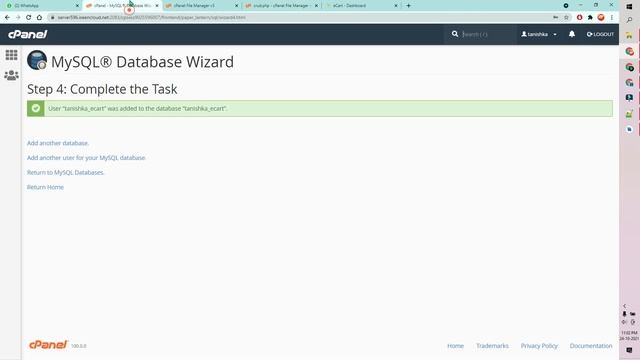Open the footer Trademarks link
This screenshot has width=640, height=360.
[492, 346]
